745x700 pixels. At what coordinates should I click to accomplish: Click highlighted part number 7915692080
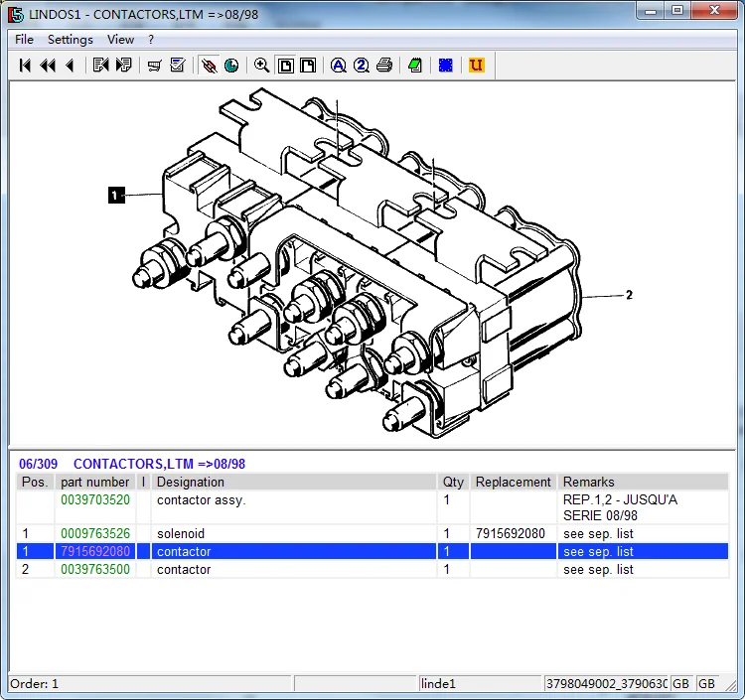point(95,551)
